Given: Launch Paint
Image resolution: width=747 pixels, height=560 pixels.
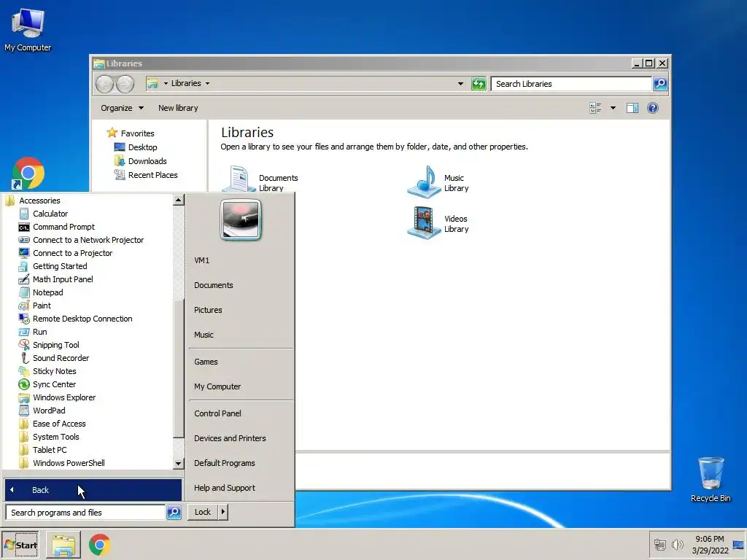Looking at the screenshot, I should [x=42, y=306].
